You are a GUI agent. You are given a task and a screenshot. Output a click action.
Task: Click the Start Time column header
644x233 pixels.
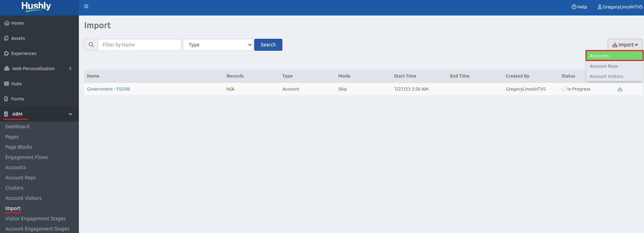(405, 76)
